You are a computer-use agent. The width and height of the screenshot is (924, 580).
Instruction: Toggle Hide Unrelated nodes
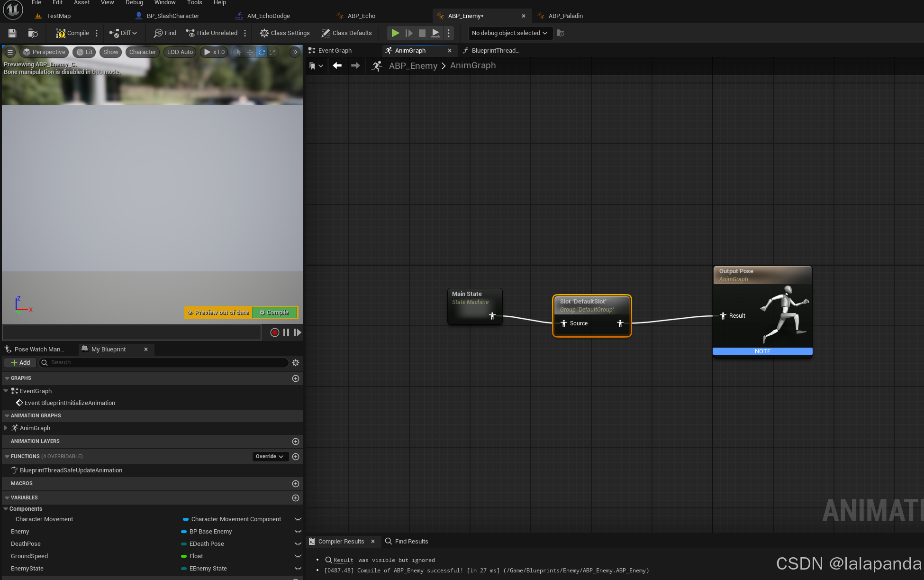coord(212,33)
